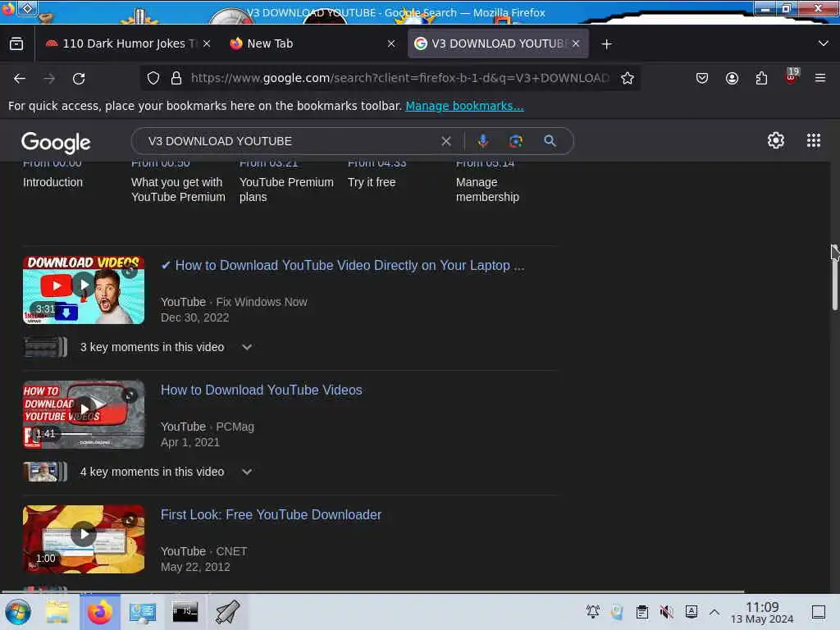The width and height of the screenshot is (840, 630).
Task: Play the PCMag 1:41 video thumbnail
Action: point(84,414)
